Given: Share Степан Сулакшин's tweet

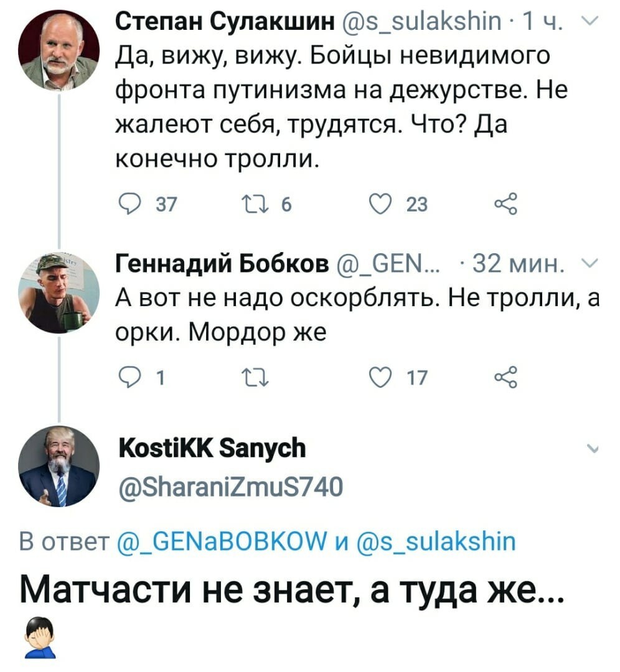Looking at the screenshot, I should click(x=506, y=205).
